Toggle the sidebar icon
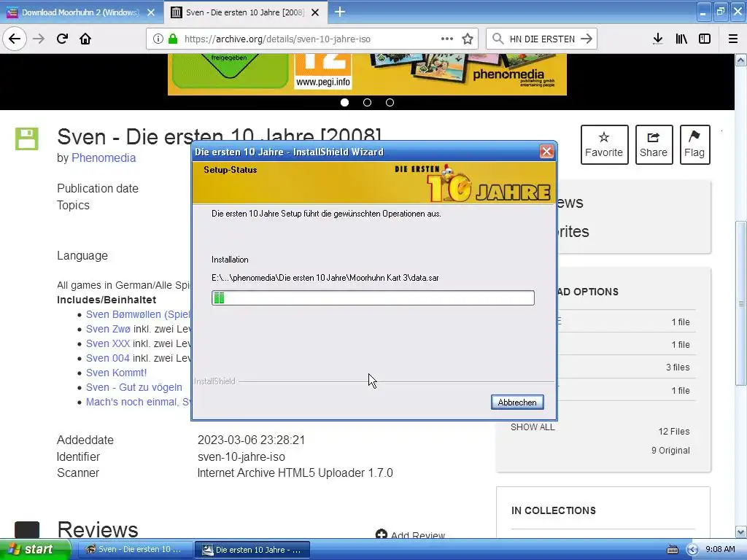 coord(705,39)
